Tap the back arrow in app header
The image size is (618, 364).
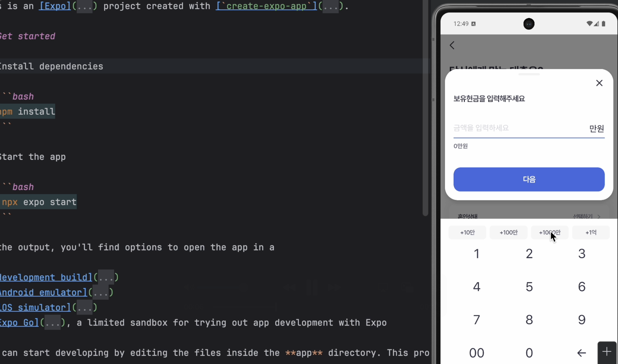[x=452, y=45]
